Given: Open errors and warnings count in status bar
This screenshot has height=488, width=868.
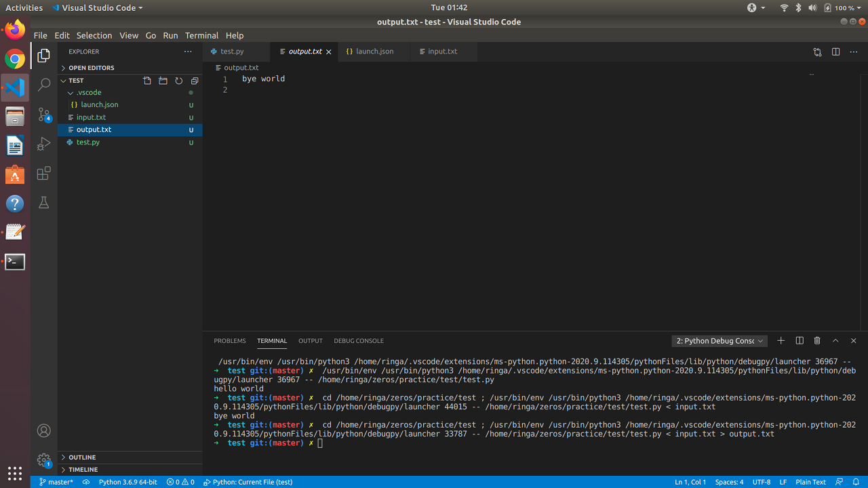Looking at the screenshot, I should point(180,482).
